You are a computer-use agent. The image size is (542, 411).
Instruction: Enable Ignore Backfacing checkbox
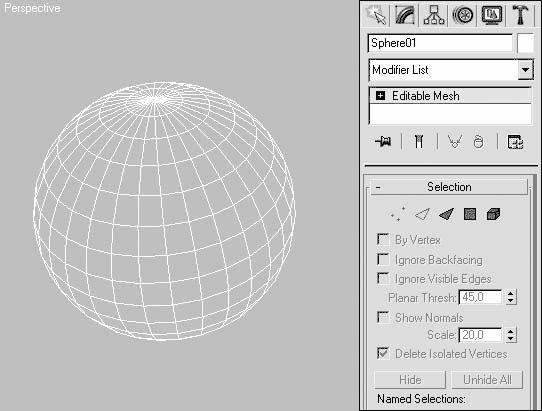pyautogui.click(x=383, y=259)
